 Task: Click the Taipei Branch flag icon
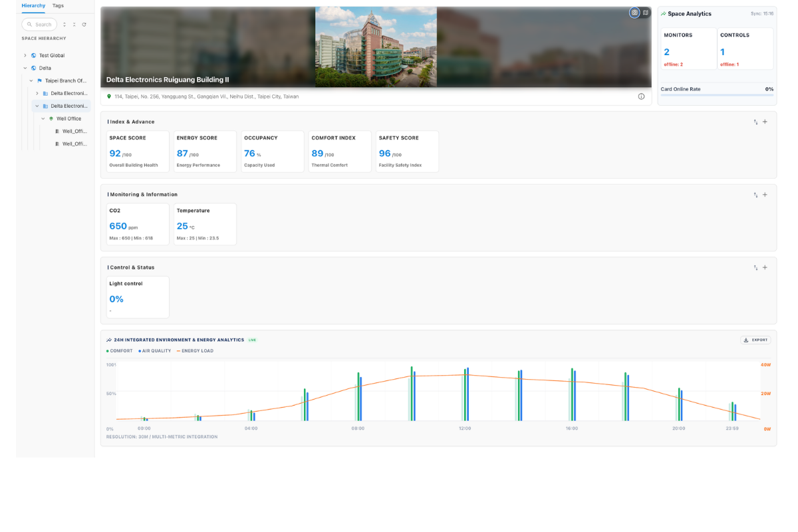pos(39,80)
